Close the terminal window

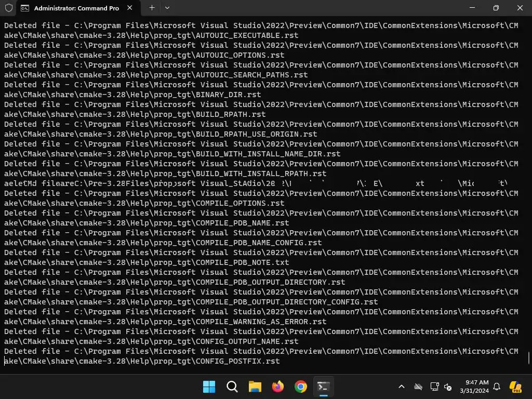(520, 8)
